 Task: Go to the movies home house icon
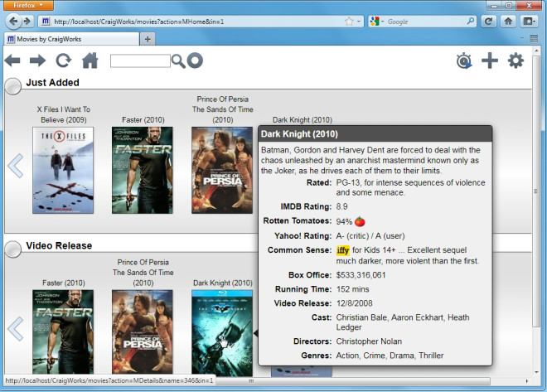click(x=90, y=60)
